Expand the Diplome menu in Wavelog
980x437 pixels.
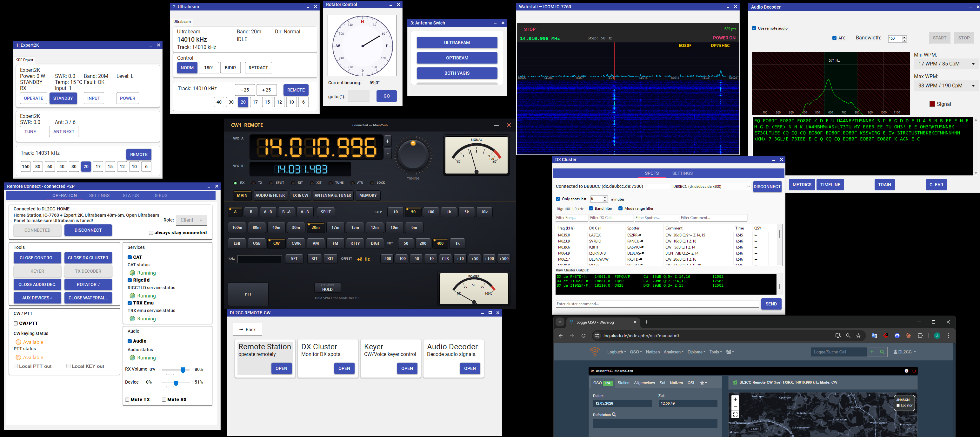tap(696, 352)
